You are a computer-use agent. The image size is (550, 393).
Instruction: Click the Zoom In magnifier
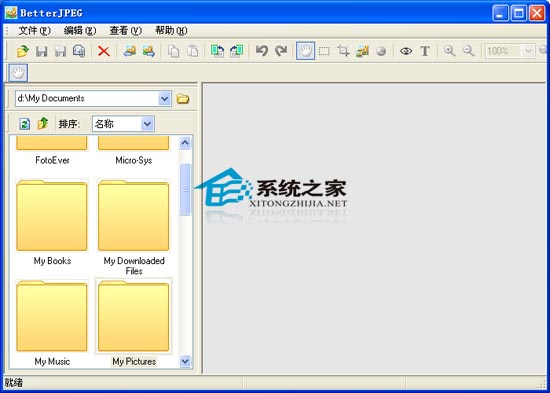[449, 51]
